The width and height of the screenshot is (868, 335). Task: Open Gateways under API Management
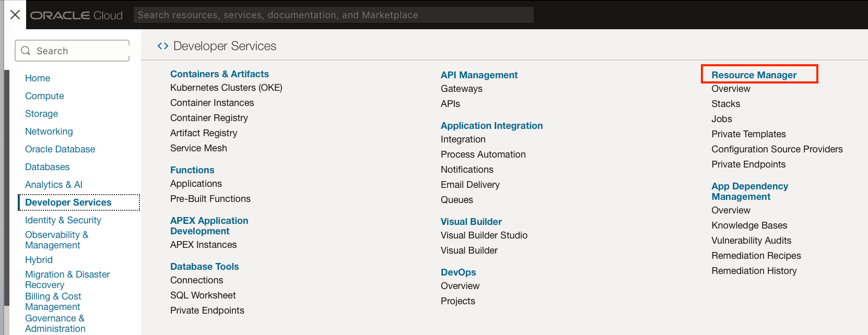click(x=461, y=89)
